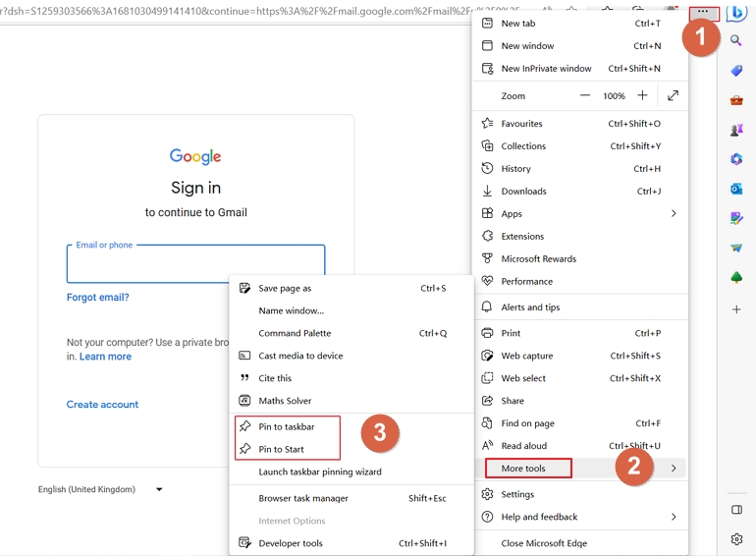
Task: Click the full screen zoom arrow icon
Action: (674, 95)
